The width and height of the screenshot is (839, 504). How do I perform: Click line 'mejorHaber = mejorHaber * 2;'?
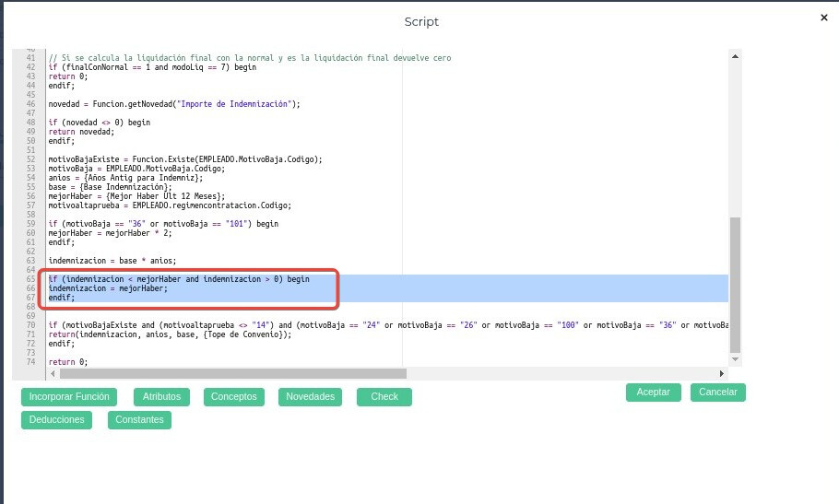[111, 233]
